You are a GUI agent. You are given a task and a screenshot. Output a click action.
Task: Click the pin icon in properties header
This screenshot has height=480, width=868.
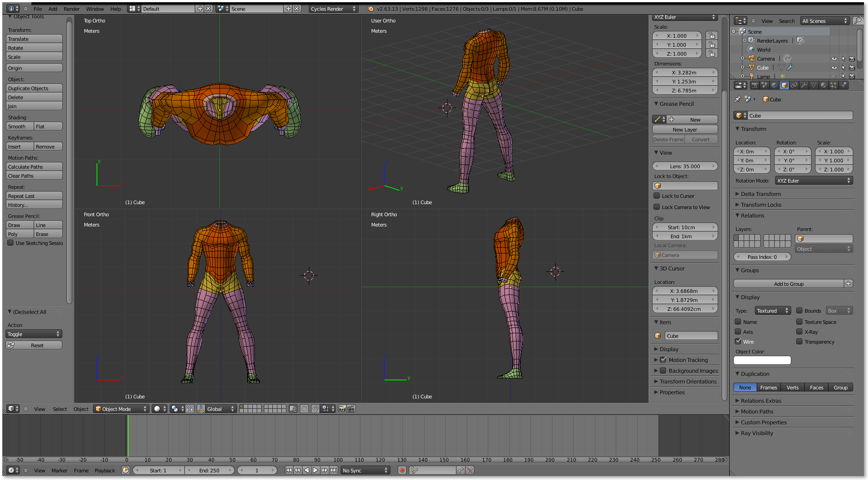737,99
